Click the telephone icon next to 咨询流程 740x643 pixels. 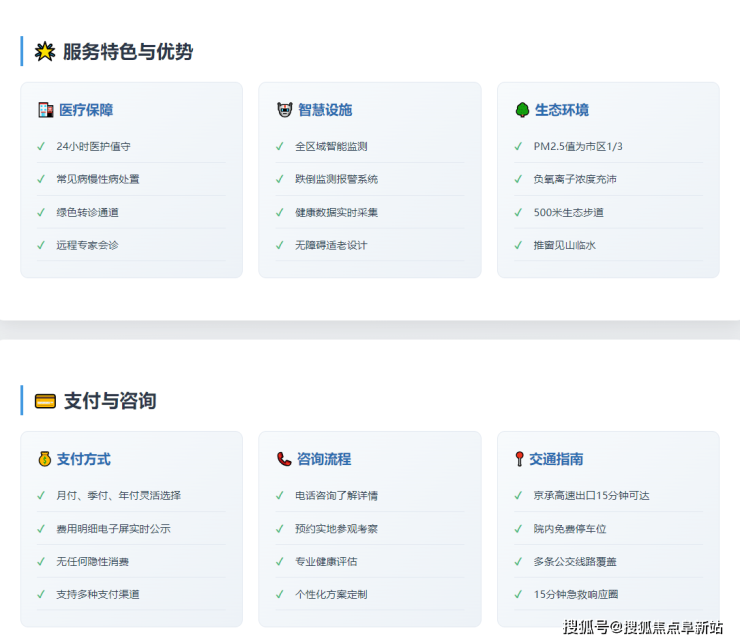[284, 459]
